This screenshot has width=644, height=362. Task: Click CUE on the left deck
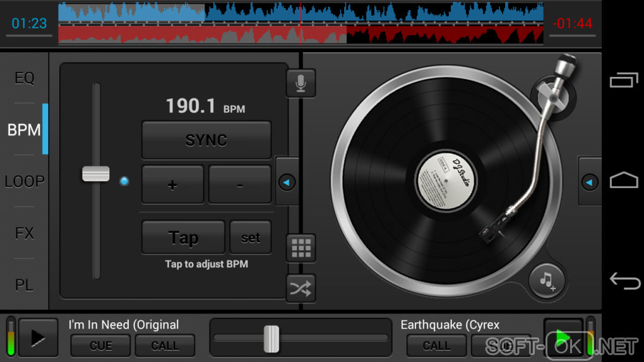coord(100,346)
